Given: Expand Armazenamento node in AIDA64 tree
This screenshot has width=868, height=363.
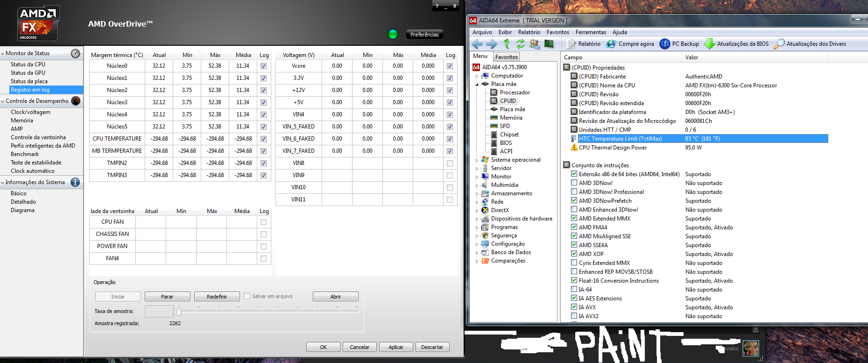Looking at the screenshot, I should 477,193.
